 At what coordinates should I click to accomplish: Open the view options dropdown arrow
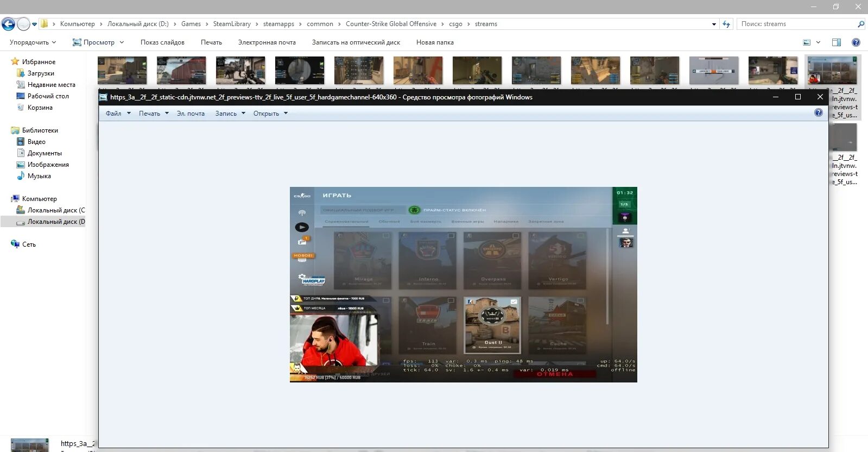pyautogui.click(x=818, y=42)
